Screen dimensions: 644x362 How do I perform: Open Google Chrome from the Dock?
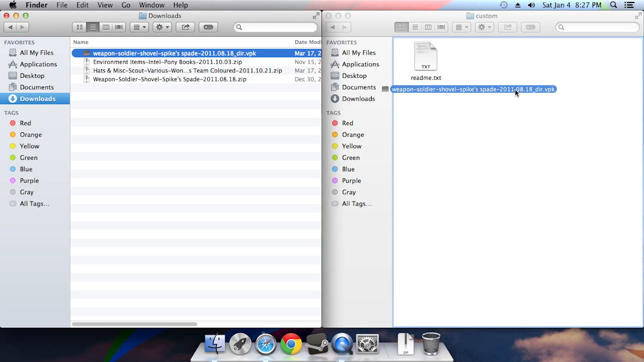click(x=291, y=344)
